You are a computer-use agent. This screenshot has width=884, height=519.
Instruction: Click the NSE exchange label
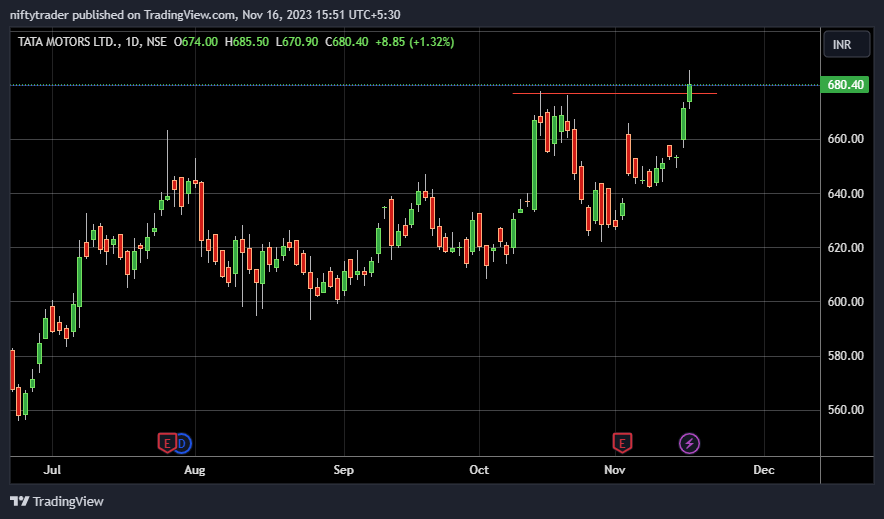[x=156, y=42]
